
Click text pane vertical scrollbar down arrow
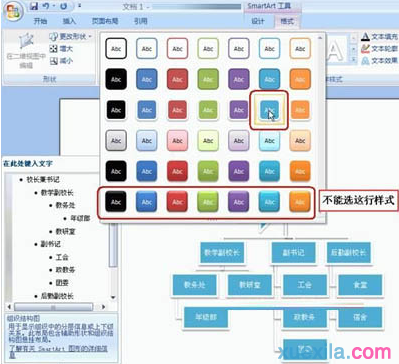(x=113, y=297)
